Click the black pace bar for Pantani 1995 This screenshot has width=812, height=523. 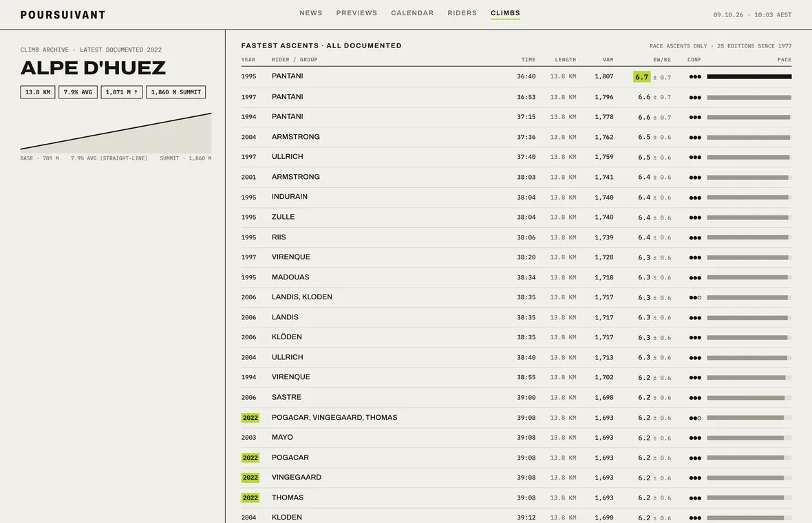coord(749,76)
